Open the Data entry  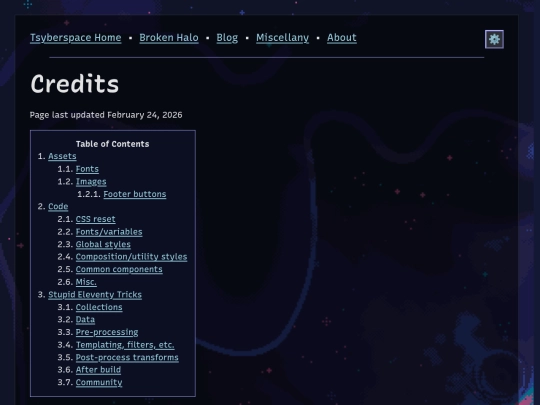click(x=85, y=320)
